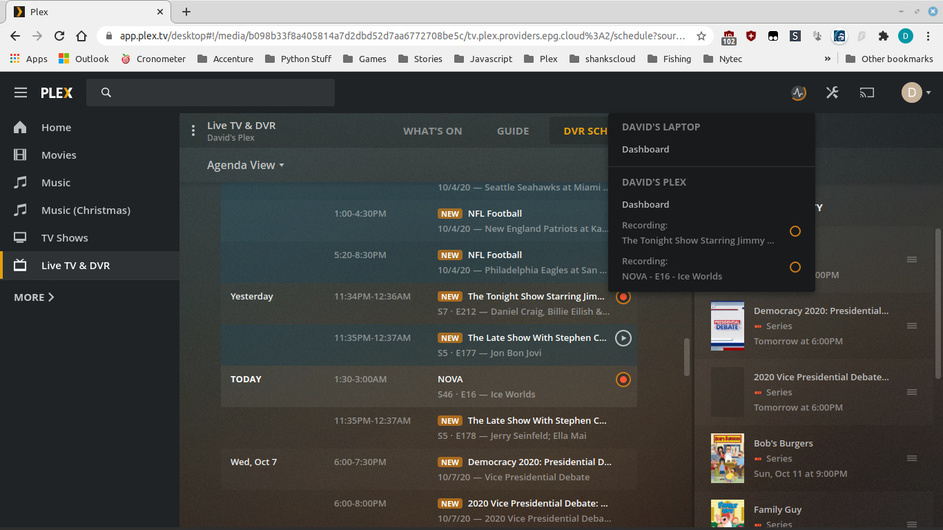Open David's Laptop Dashboard
Image resolution: width=943 pixels, height=530 pixels.
click(645, 149)
